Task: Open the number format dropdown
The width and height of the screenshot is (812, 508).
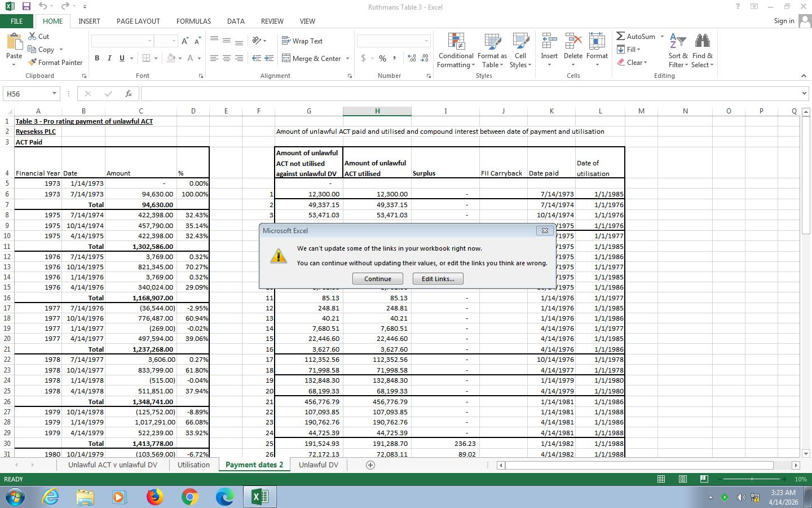Action: tap(426, 41)
